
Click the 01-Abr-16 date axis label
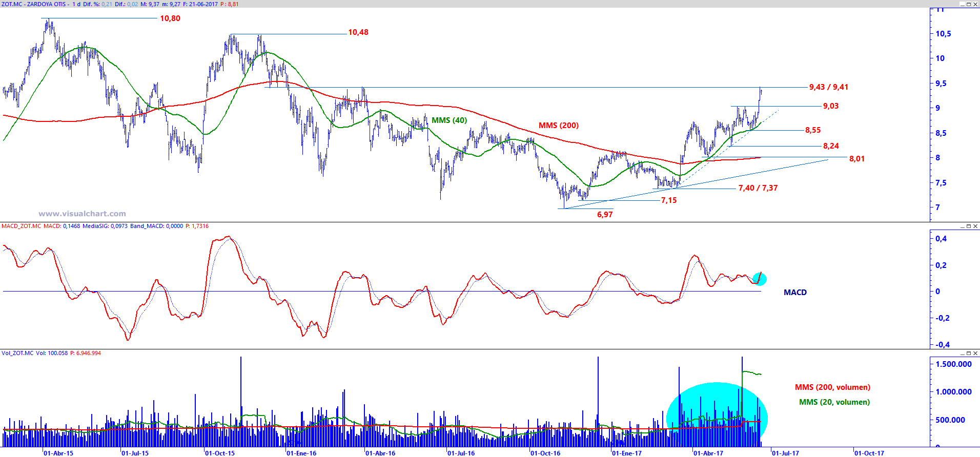[x=380, y=453]
